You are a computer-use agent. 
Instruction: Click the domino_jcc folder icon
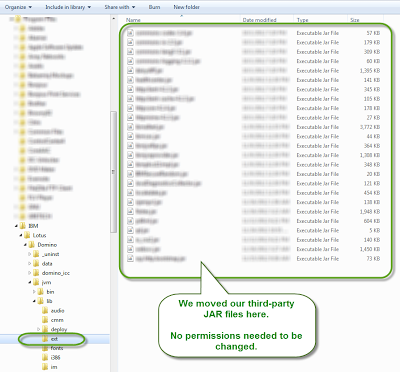(36, 273)
